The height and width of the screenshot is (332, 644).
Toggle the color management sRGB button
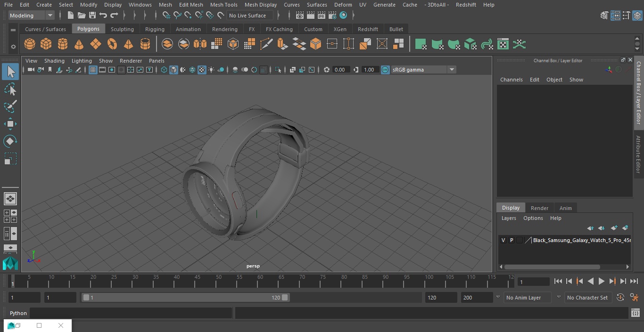pos(385,70)
